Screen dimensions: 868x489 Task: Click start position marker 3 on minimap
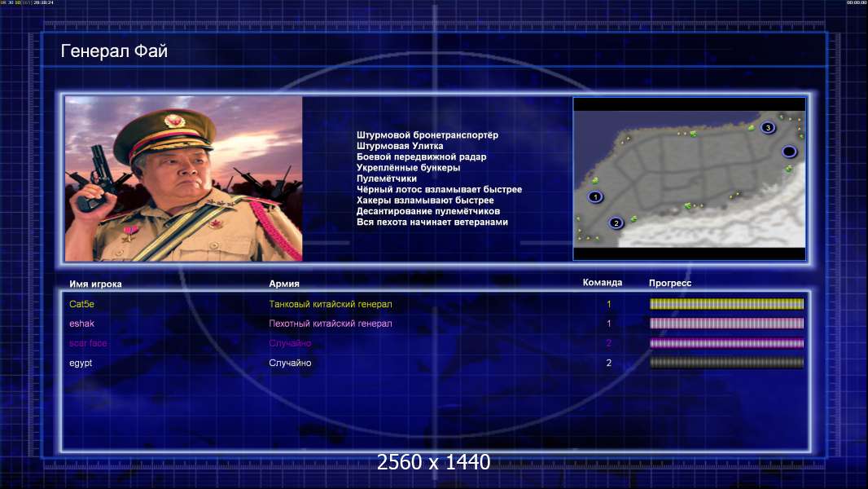[767, 128]
